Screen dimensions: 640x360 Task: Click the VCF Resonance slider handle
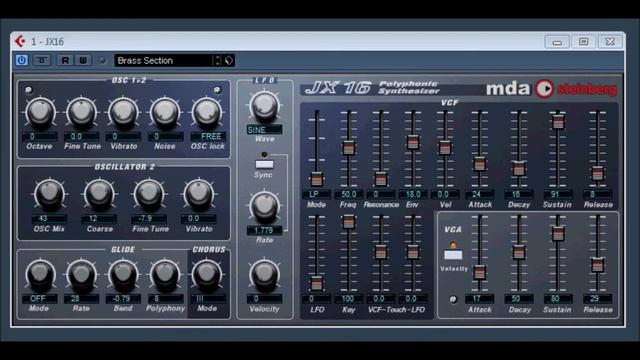[x=380, y=179]
